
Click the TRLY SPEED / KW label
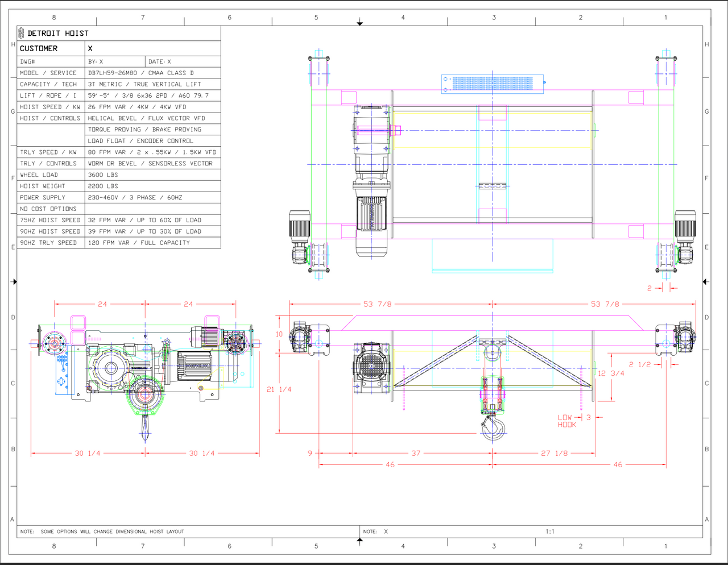pos(48,152)
